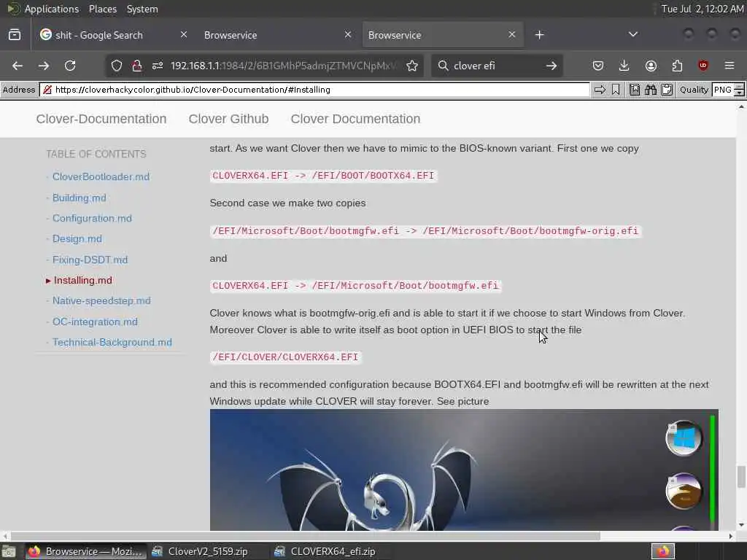
Task: Open Firefox account icon
Action: tap(651, 66)
